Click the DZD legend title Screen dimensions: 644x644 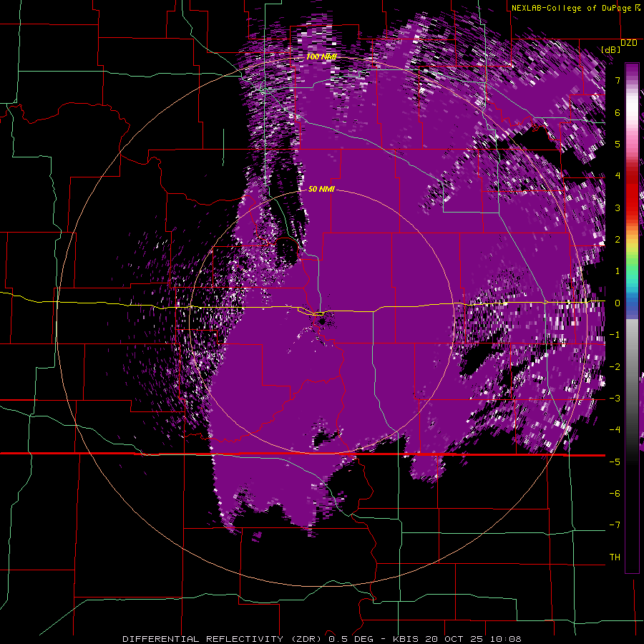(629, 43)
